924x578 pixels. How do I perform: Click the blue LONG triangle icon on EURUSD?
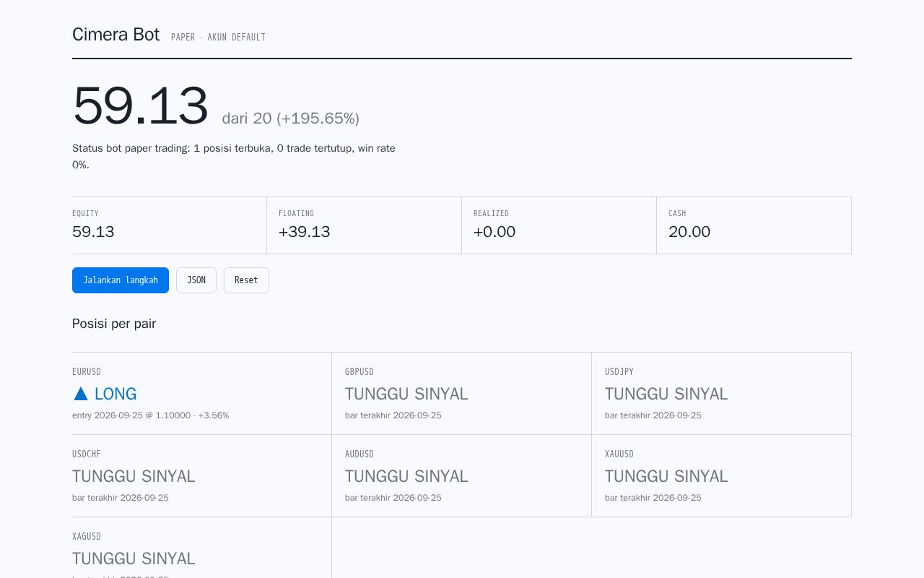click(81, 394)
